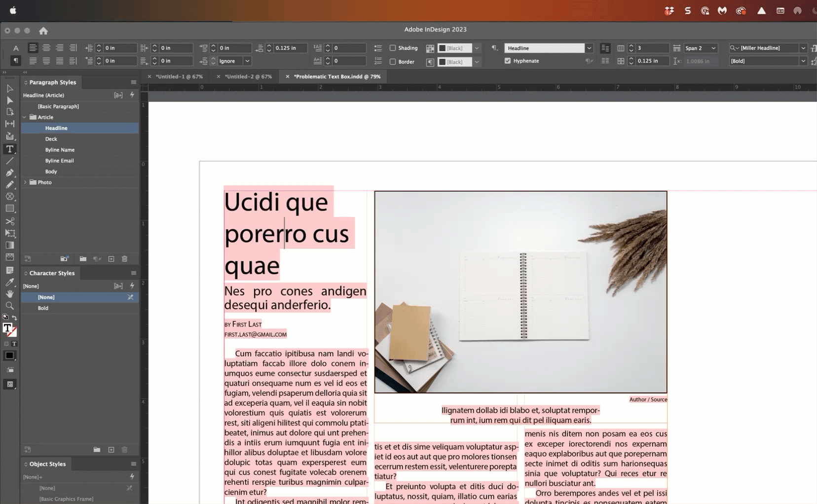Open Paragraph Styles panel menu
The width and height of the screenshot is (817, 504).
[x=133, y=82]
